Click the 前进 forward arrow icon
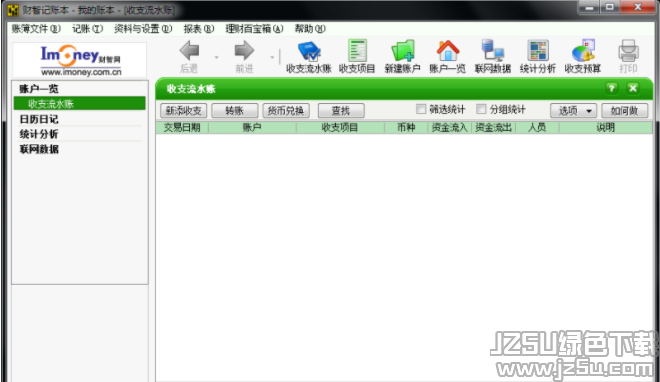This screenshot has height=382, width=660. 244,51
